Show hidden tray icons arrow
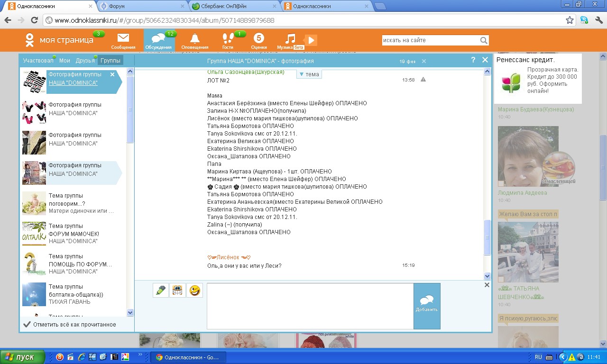 [x=563, y=357]
